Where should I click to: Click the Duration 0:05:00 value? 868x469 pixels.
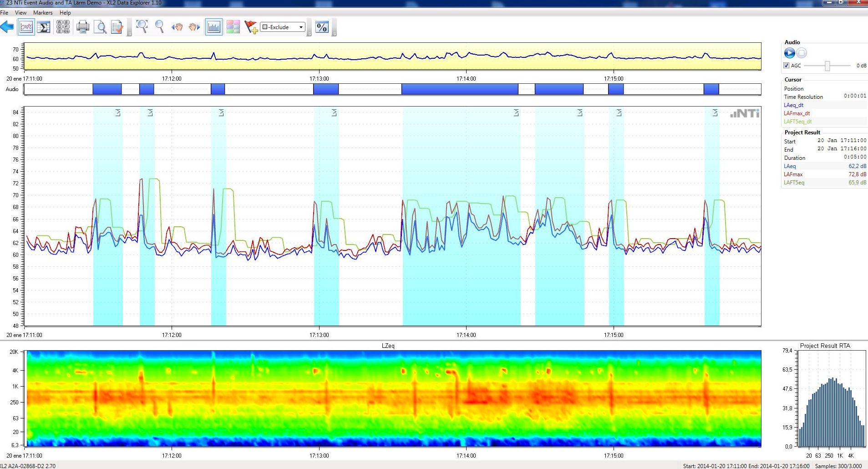tap(855, 157)
